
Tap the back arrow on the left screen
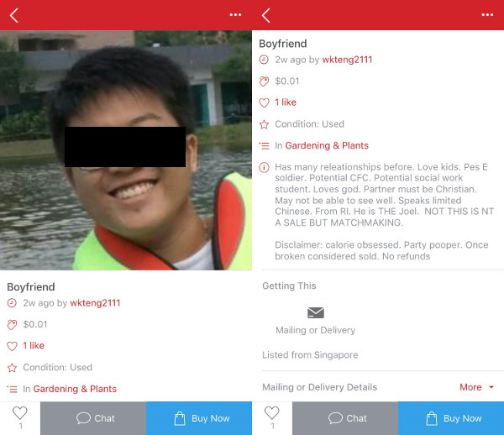[13, 15]
